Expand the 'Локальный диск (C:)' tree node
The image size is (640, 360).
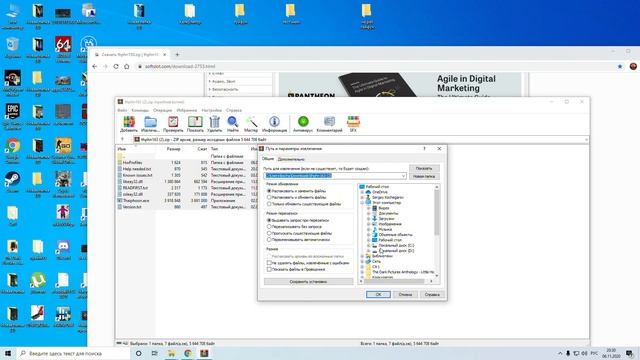pyautogui.click(x=369, y=245)
